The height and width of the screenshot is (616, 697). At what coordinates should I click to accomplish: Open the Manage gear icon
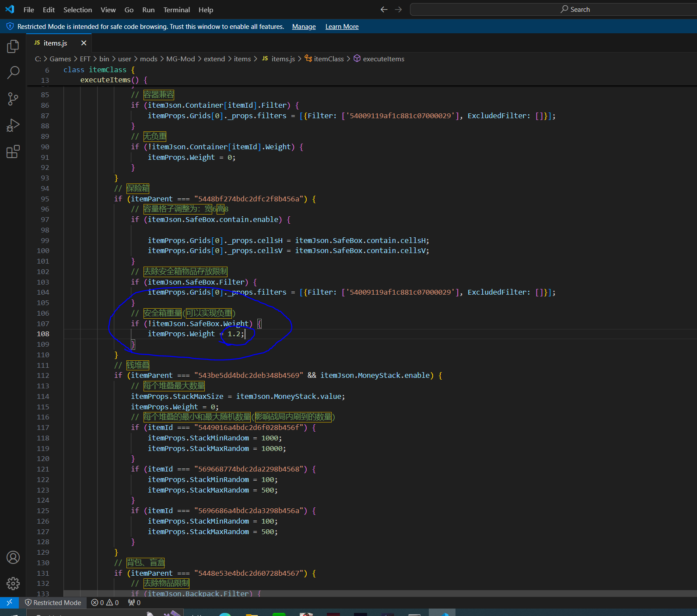[x=13, y=584]
